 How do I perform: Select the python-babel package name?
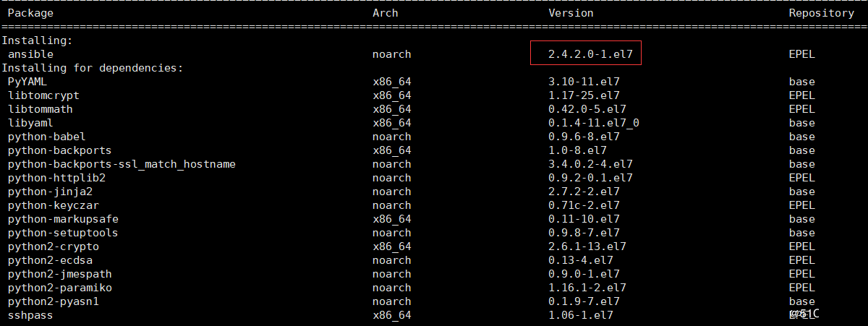(x=47, y=137)
